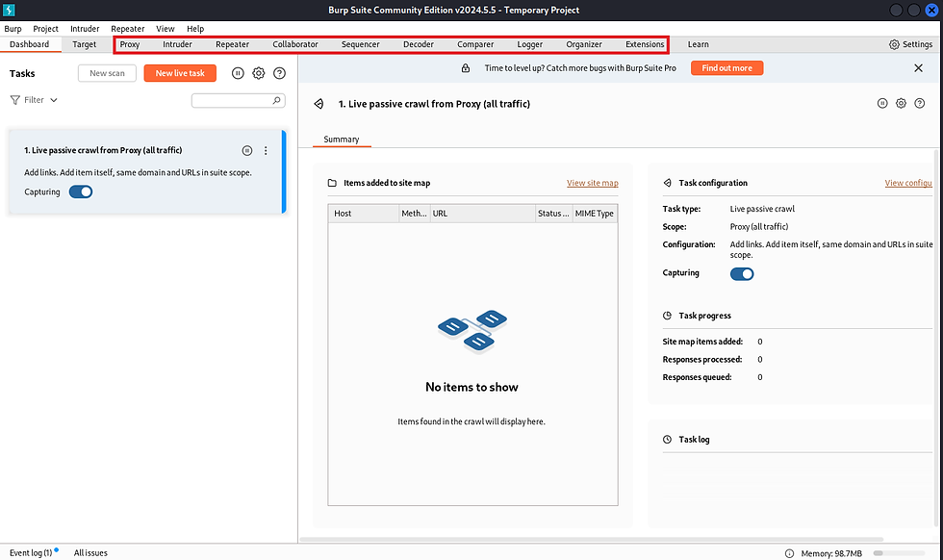The width and height of the screenshot is (943, 560).
Task: Switch to the Proxy tab
Action: pos(129,44)
